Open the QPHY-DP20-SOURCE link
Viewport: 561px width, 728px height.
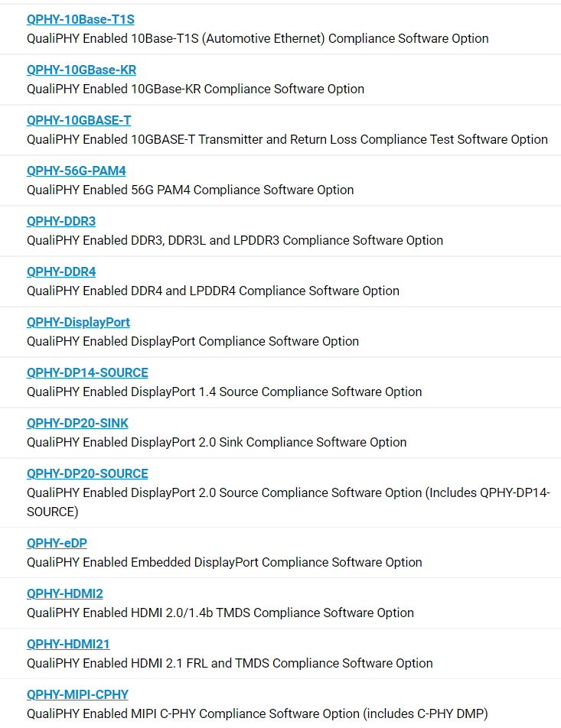pos(87,473)
